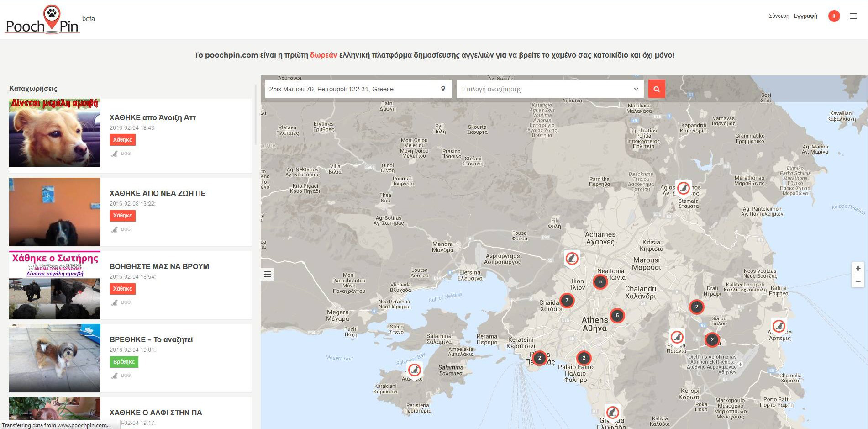This screenshot has height=429, width=868.
Task: Click cluster marker 2 near Piraeus
Action: [540, 358]
